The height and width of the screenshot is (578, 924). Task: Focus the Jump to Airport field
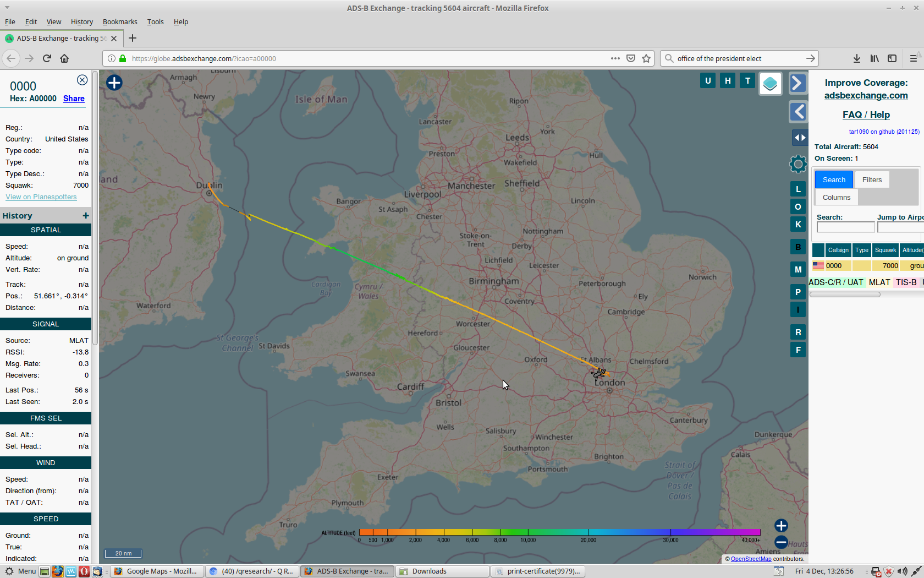[900, 227]
